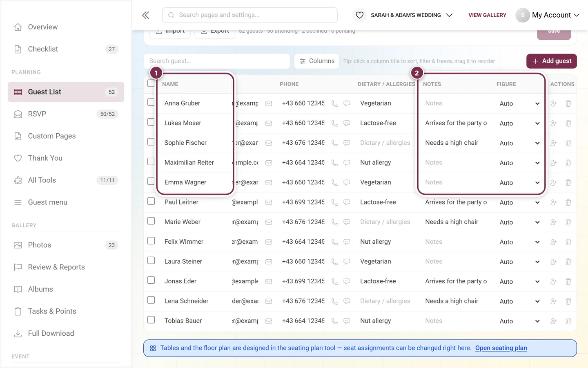
Task: Click the phone icon for Jonas Eder
Action: [x=335, y=281]
